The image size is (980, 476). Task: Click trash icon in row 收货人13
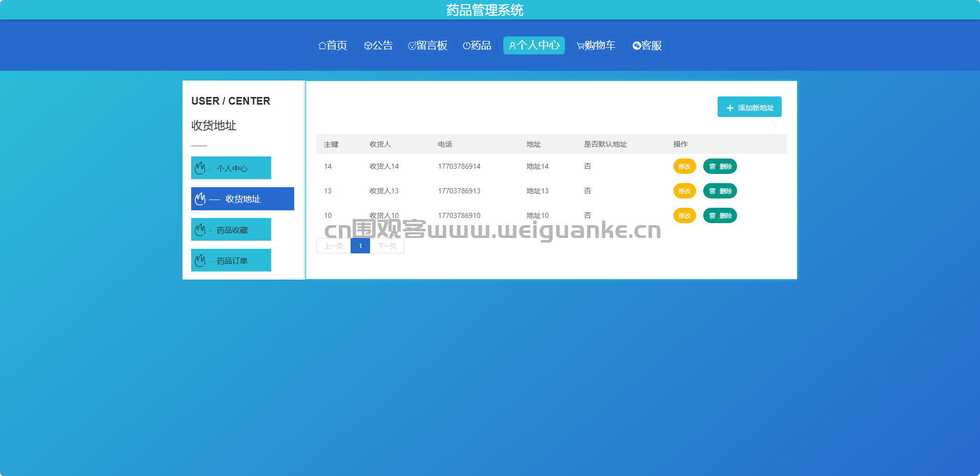tap(712, 191)
